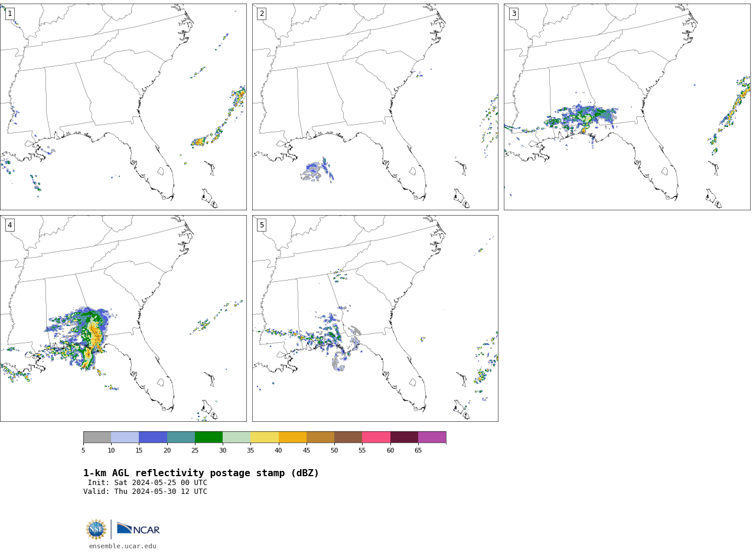Click the yellow 35-40 dBZ swatch

coord(265,437)
